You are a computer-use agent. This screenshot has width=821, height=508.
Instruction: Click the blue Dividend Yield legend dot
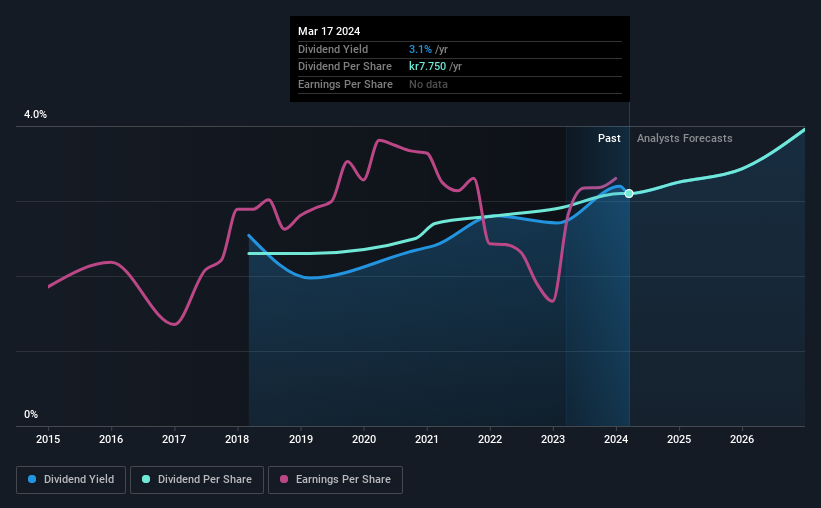coord(32,479)
